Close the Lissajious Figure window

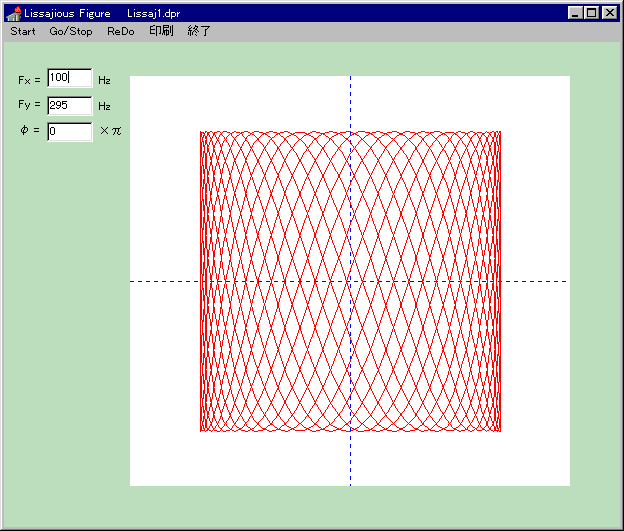pyautogui.click(x=609, y=13)
